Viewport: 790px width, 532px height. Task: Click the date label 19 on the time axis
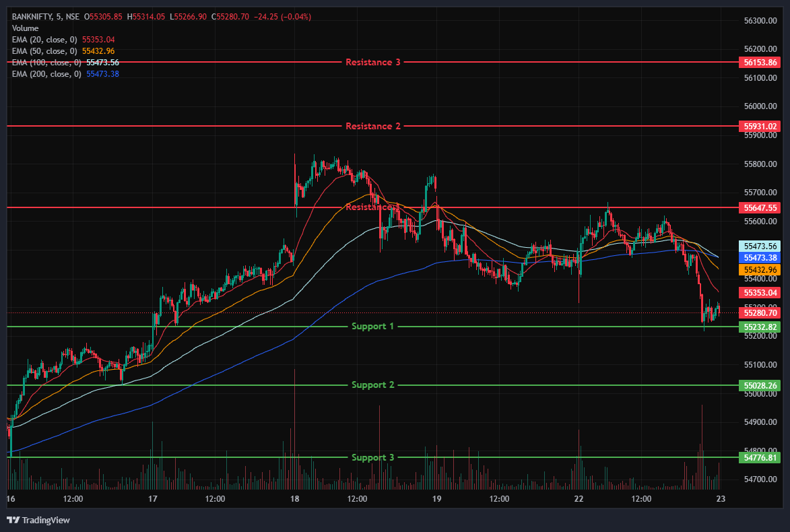(x=437, y=499)
